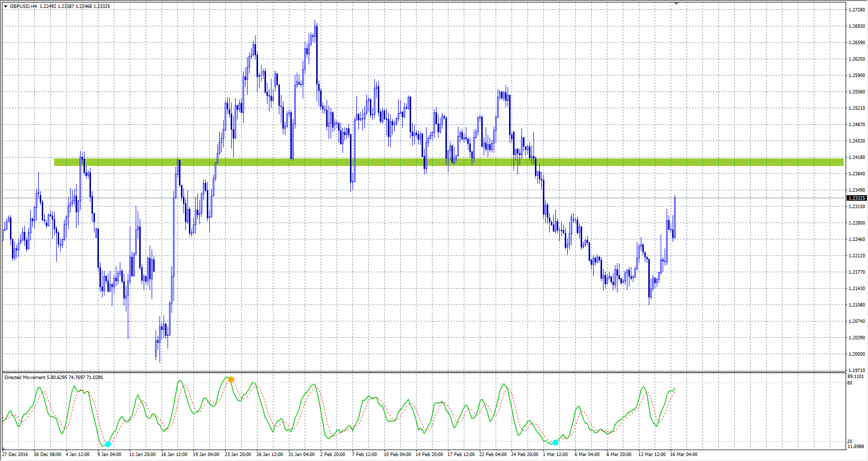868x461 pixels.
Task: Click the 22 Feb 04:00 time label
Action: click(493, 455)
